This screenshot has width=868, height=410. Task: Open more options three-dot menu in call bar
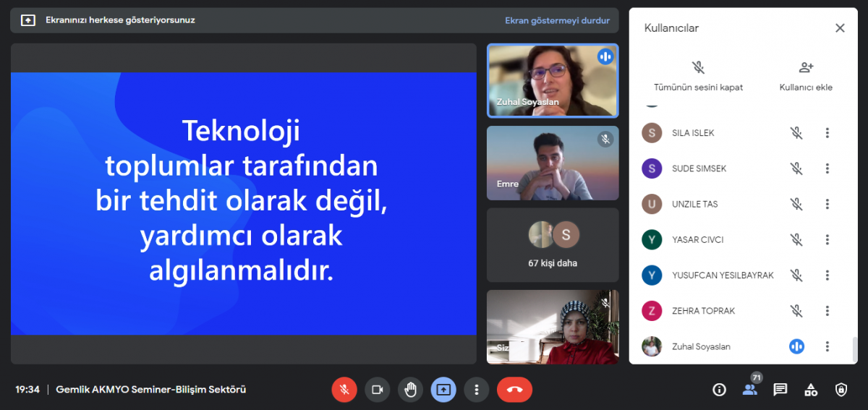(x=476, y=390)
